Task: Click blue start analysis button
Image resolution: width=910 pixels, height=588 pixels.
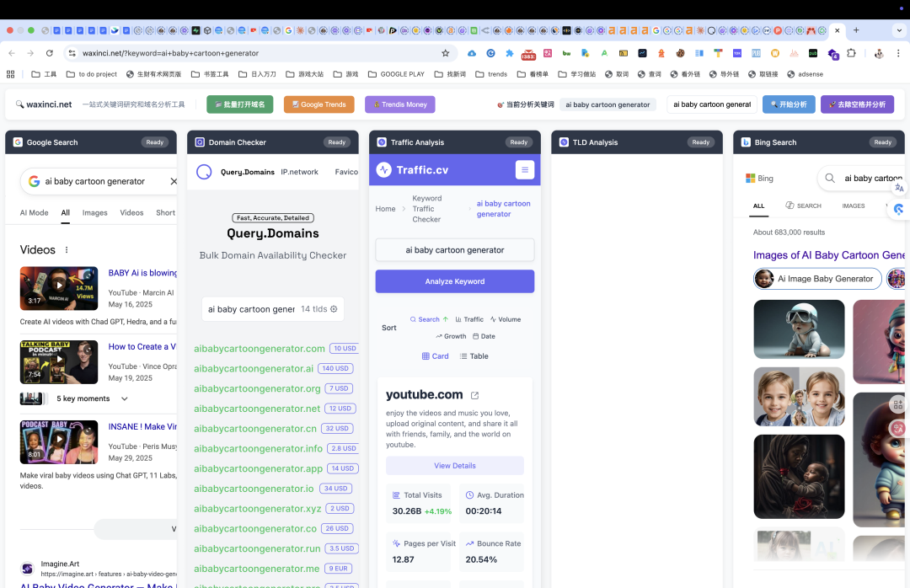Action: [789, 104]
